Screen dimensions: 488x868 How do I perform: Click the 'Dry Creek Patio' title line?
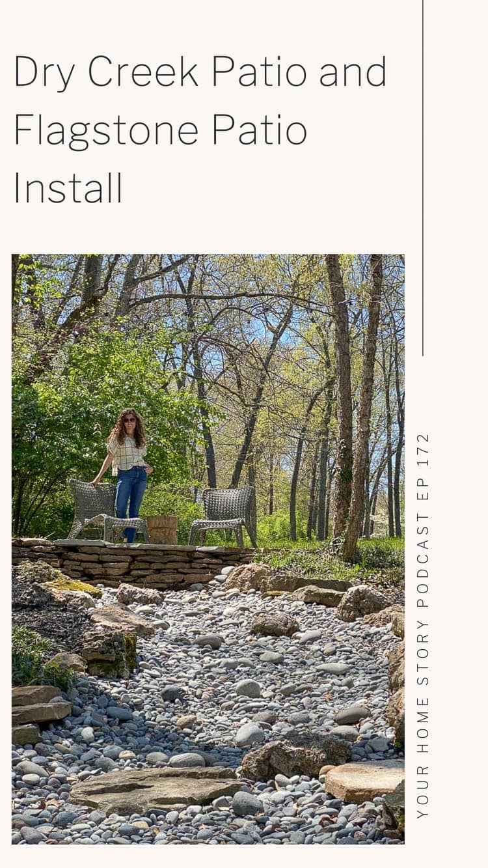click(x=200, y=73)
